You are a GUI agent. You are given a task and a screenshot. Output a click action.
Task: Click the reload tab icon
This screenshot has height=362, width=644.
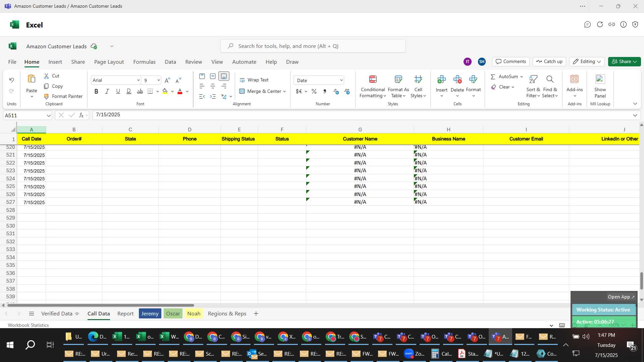600,24
